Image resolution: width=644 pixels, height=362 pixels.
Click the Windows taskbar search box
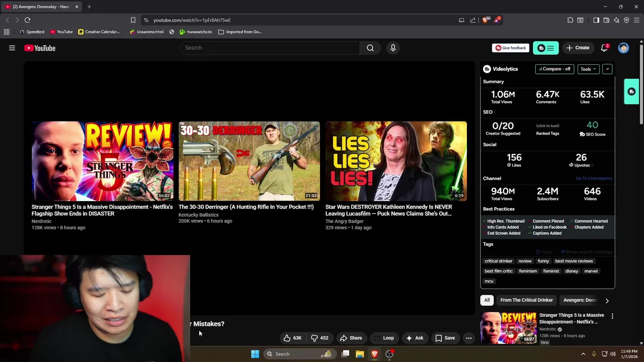pos(299,354)
